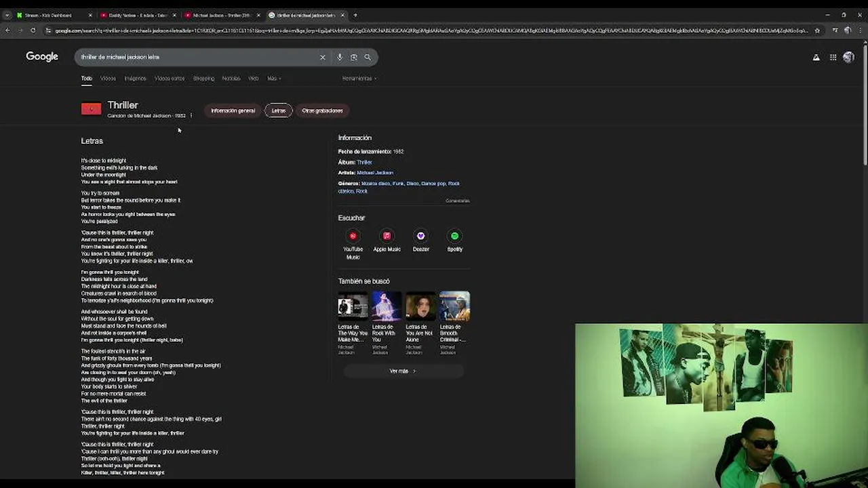The height and width of the screenshot is (488, 868).
Task: Open the Chrome profile avatar in toolbar
Action: [x=848, y=30]
